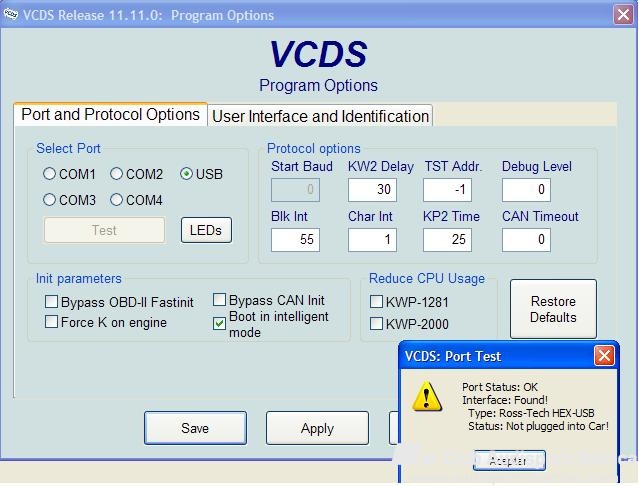
Task: Click the KW2 Delay field showing 30
Action: point(372,189)
